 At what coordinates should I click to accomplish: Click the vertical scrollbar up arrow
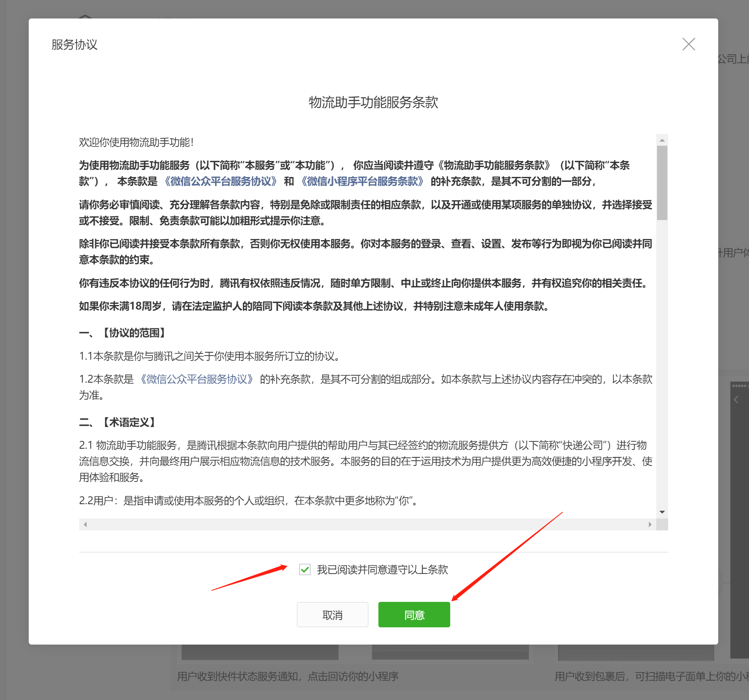click(x=662, y=140)
